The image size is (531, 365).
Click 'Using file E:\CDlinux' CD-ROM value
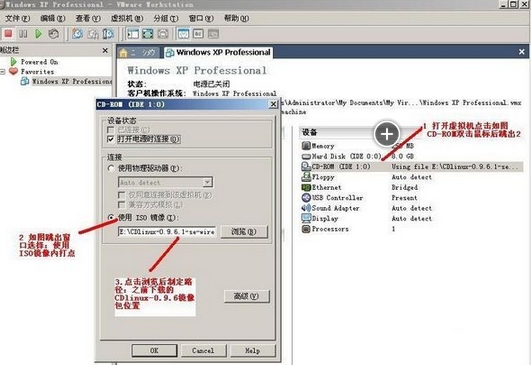(x=455, y=166)
